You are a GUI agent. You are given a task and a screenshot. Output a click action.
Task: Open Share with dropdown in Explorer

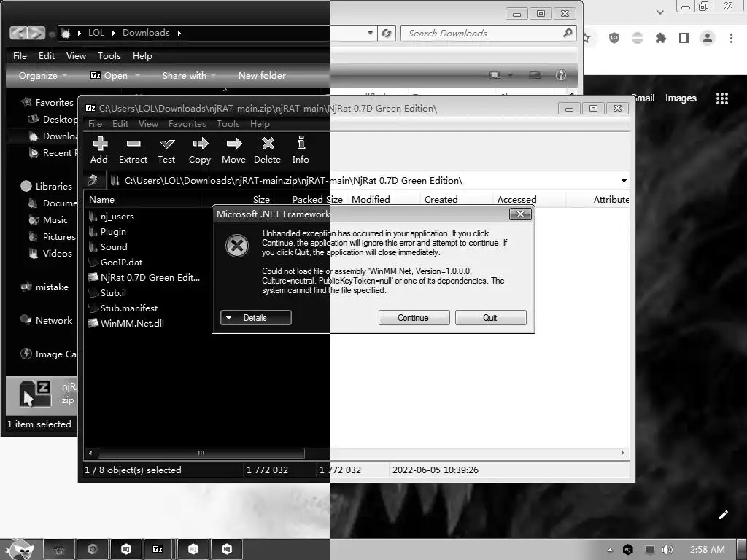coord(189,76)
